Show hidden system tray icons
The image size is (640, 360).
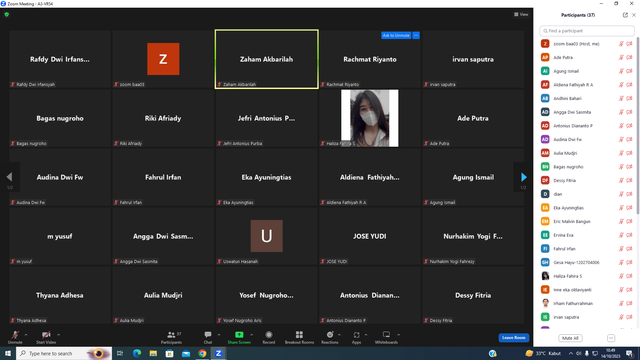coord(571,353)
